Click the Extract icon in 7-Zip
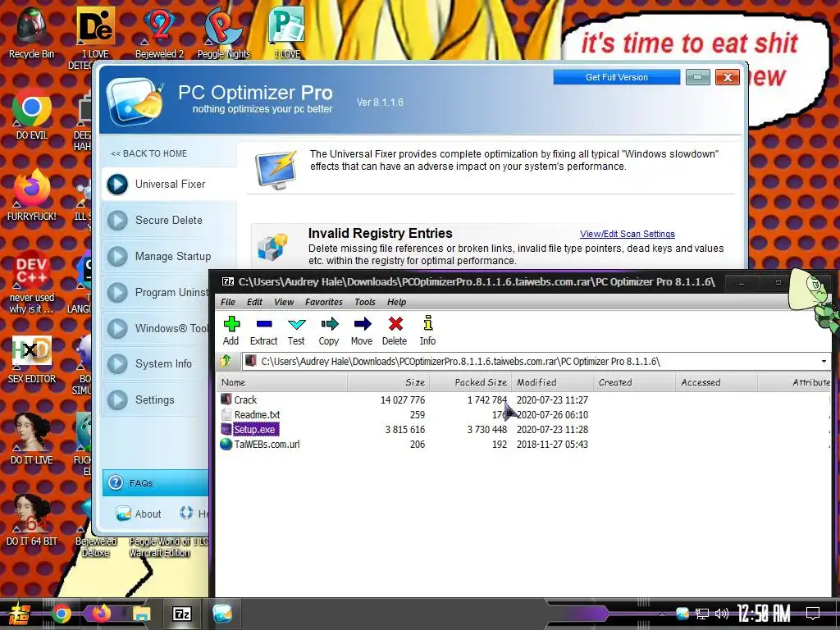 [264, 323]
